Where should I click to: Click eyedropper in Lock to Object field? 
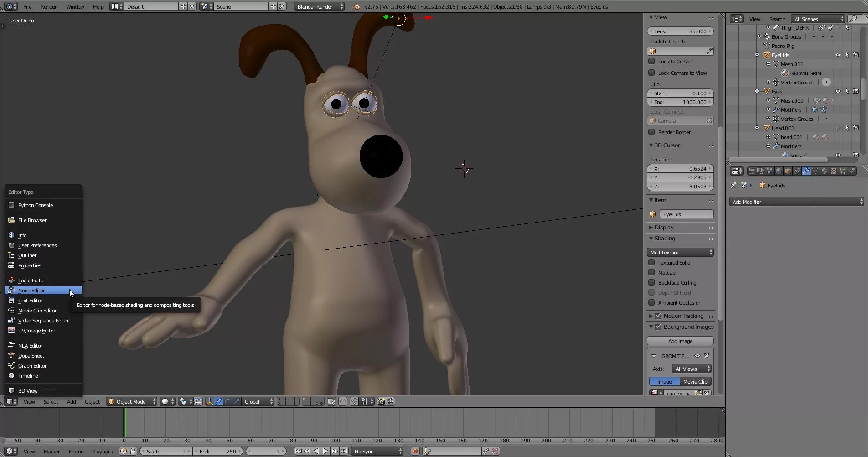(x=709, y=51)
